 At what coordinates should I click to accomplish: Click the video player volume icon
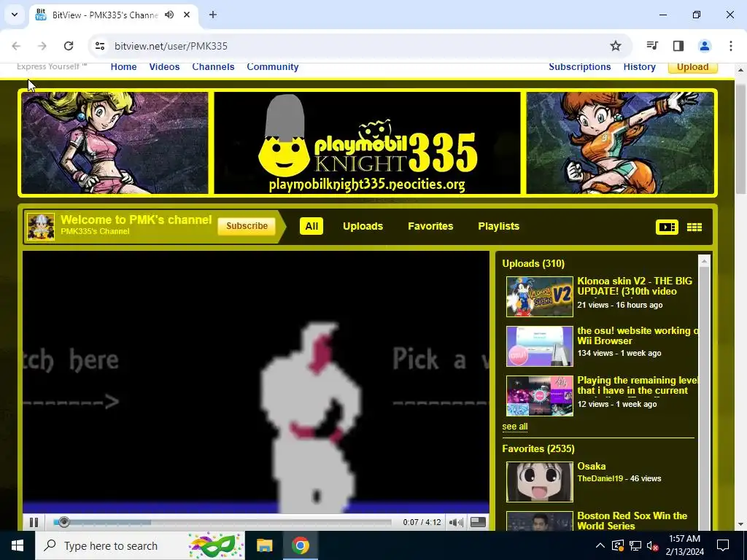(456, 522)
